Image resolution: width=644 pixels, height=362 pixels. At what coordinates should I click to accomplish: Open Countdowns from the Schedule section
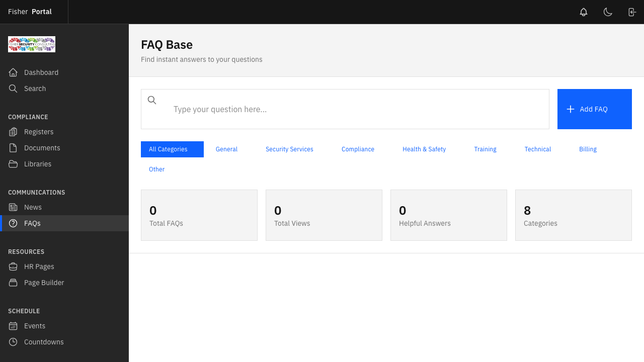tap(44, 342)
